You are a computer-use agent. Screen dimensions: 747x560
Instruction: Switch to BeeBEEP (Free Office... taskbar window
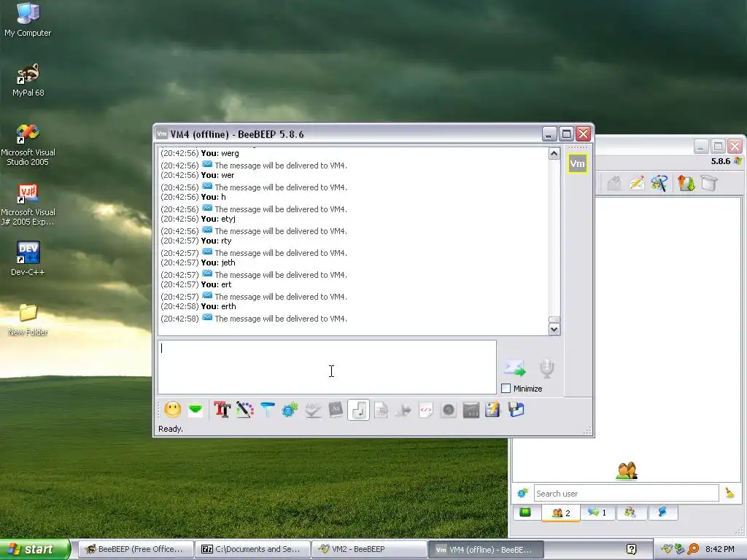[135, 549]
